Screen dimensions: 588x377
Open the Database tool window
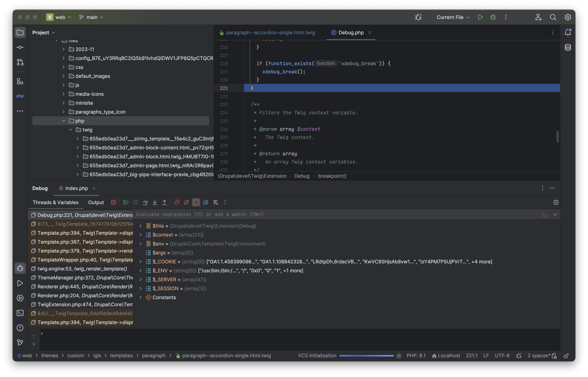click(568, 47)
